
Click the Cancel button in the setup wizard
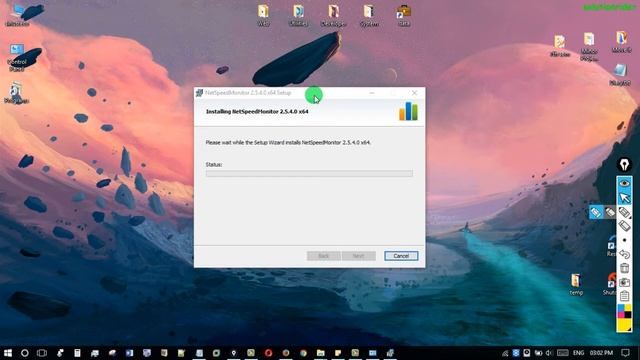coord(401,256)
